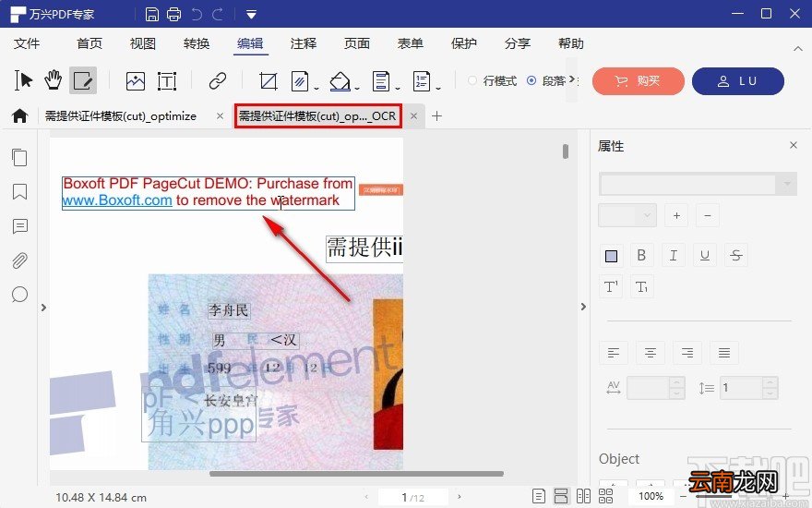Select the text cursor selection tool
The image size is (812, 508).
coord(23,80)
